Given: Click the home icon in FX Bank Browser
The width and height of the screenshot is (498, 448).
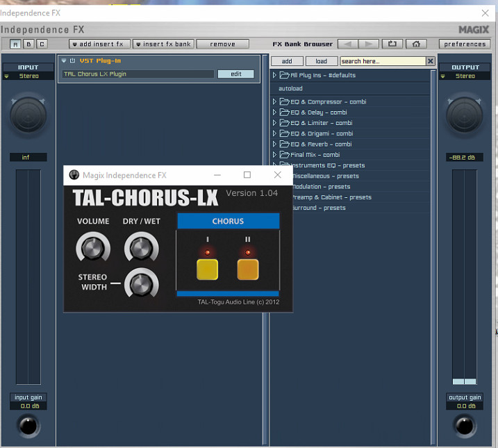Looking at the screenshot, I should [416, 44].
